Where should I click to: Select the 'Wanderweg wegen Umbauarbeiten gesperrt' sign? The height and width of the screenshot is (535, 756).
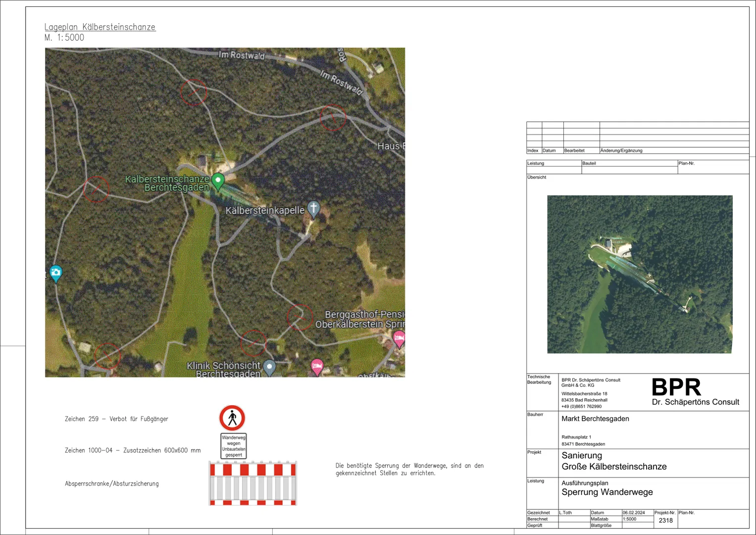click(234, 446)
